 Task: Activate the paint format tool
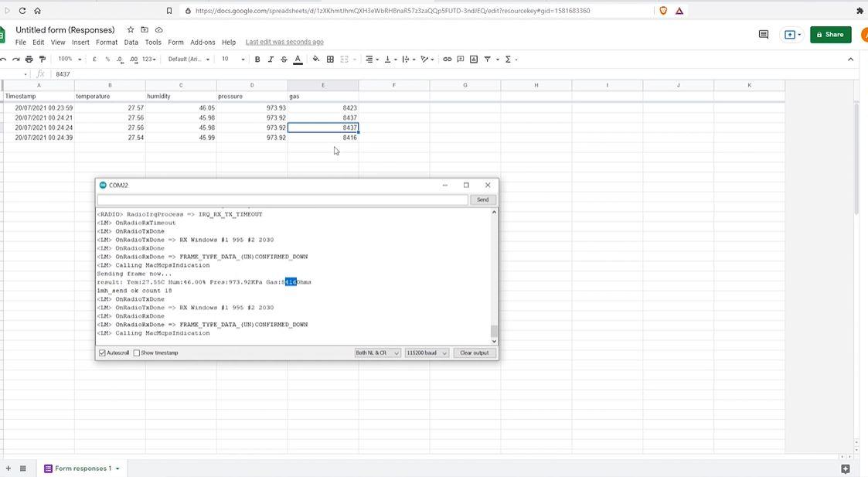click(42, 60)
